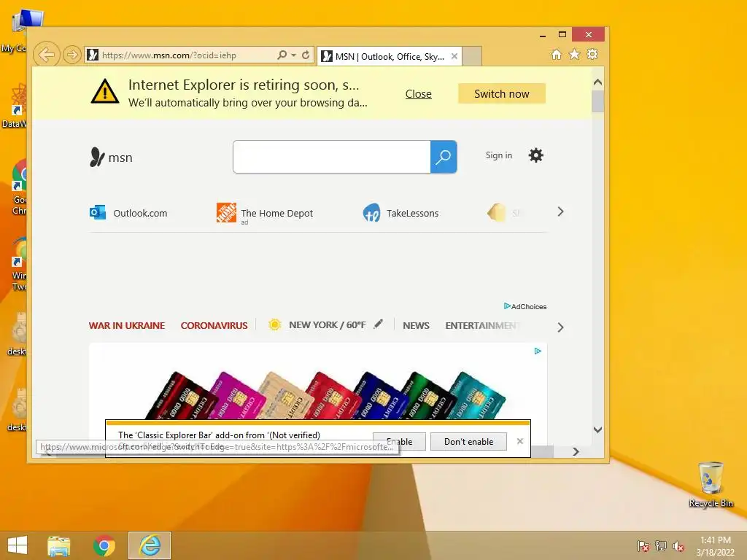Viewport: 747px width, 560px height.
Task: Select the address bar URL field
Action: tap(181, 55)
